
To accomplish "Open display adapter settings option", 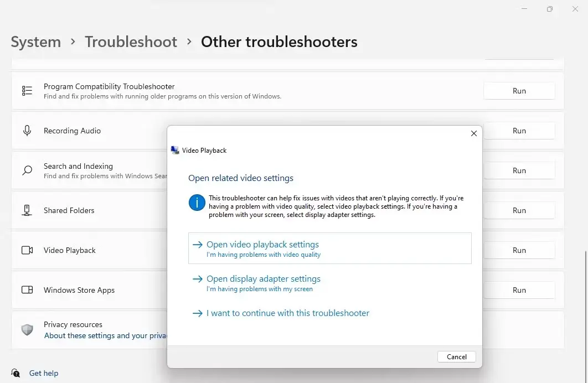I will tap(329, 283).
